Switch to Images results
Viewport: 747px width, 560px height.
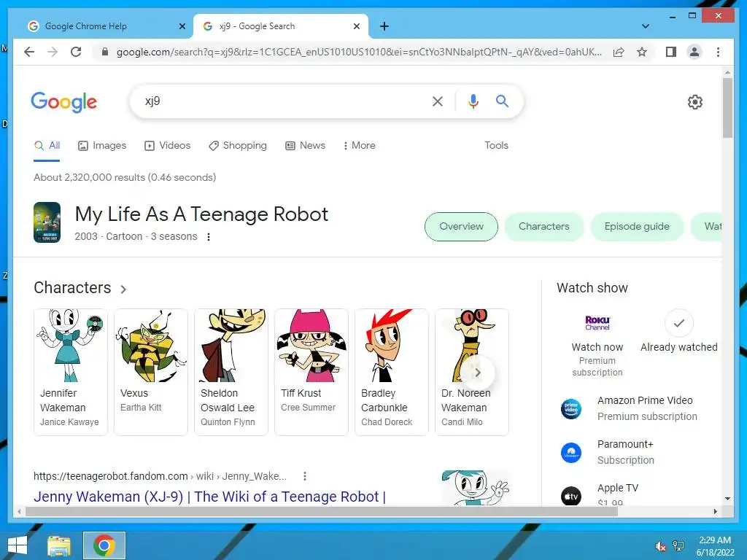point(102,146)
